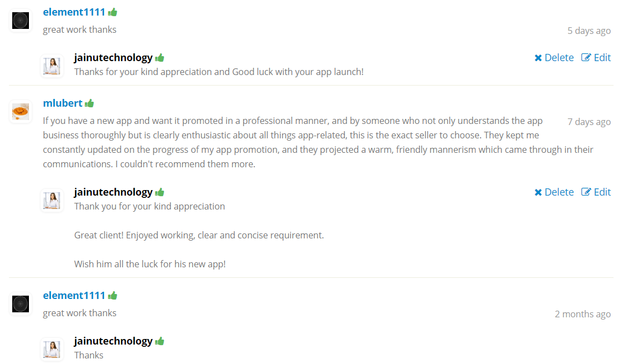Click element1111's dark avatar on the top review
Screen dimensions: 643x364
coord(21,21)
